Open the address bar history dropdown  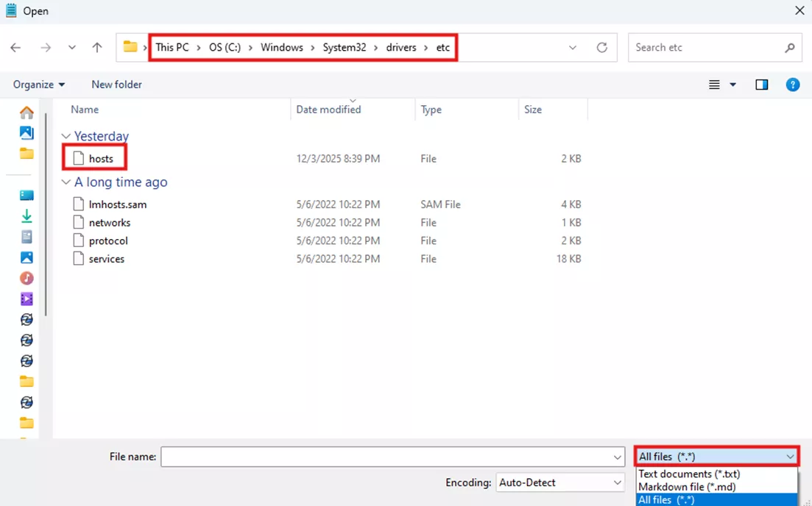tap(573, 47)
